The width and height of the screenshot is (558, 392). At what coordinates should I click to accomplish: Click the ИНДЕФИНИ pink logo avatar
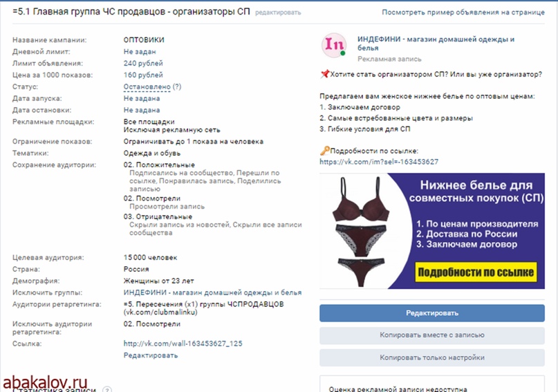pyautogui.click(x=334, y=45)
